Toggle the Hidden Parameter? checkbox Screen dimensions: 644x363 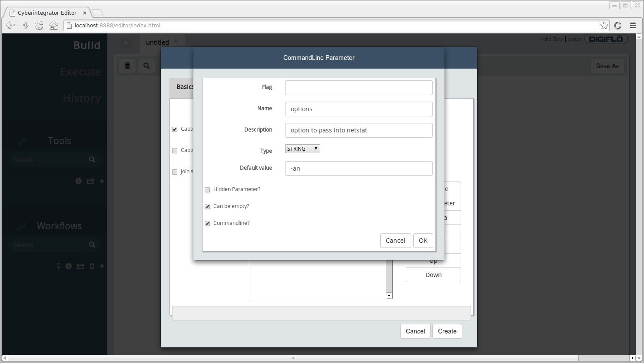(207, 190)
